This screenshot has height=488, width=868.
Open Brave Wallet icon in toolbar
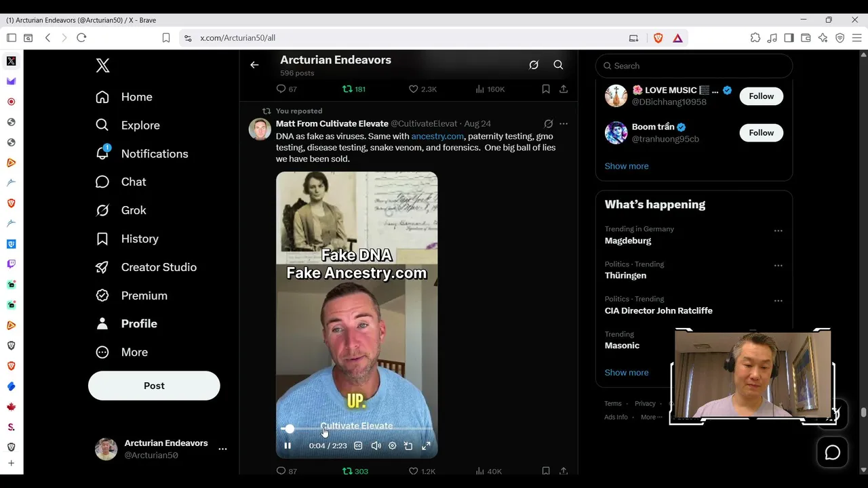(806, 38)
